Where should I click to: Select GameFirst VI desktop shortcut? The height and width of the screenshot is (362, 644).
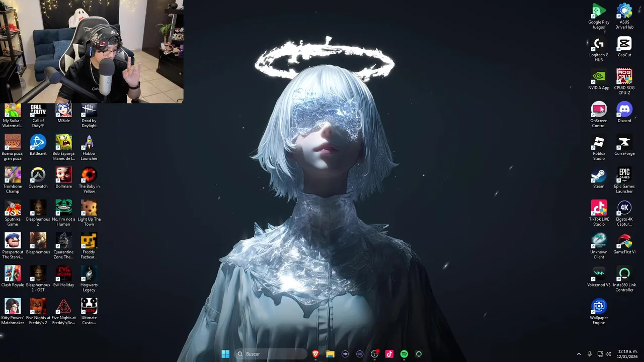click(624, 244)
